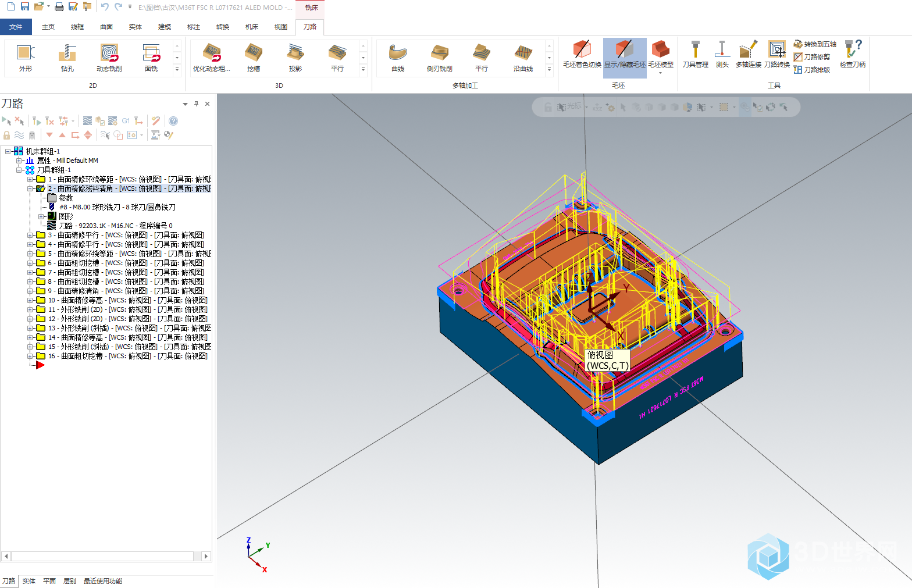Select the 挖槽 pocket 3D toolpath
The image size is (912, 588).
(254, 58)
